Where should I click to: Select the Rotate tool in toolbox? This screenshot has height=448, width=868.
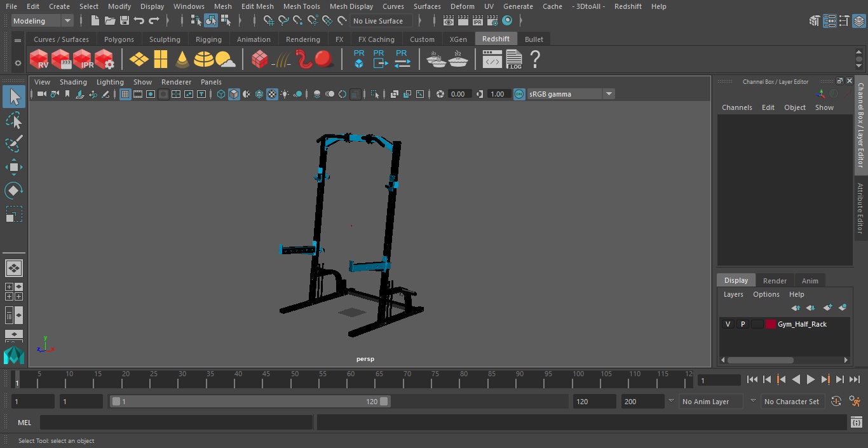pos(14,191)
